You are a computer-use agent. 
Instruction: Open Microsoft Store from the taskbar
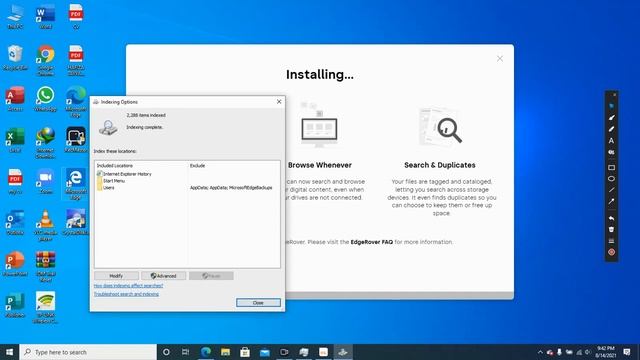click(x=245, y=352)
